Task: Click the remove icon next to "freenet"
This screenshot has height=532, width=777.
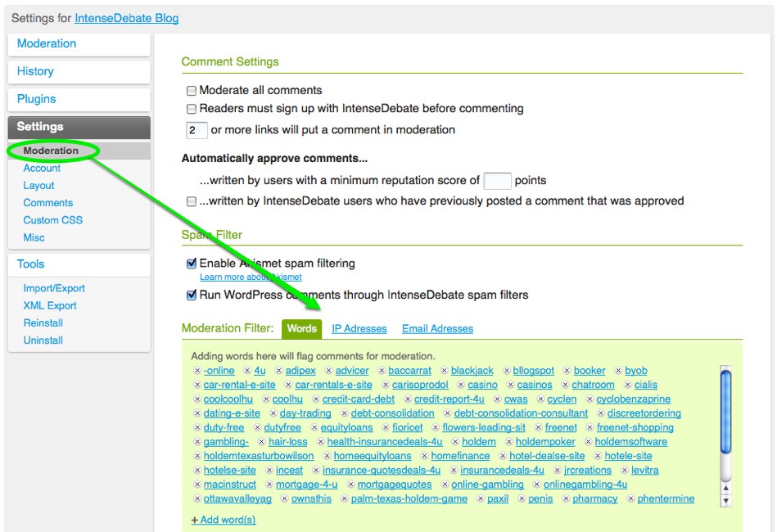Action: click(539, 428)
